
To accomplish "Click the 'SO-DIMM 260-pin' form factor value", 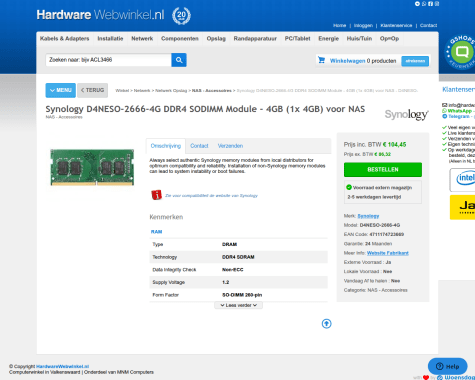I will click(x=242, y=295).
